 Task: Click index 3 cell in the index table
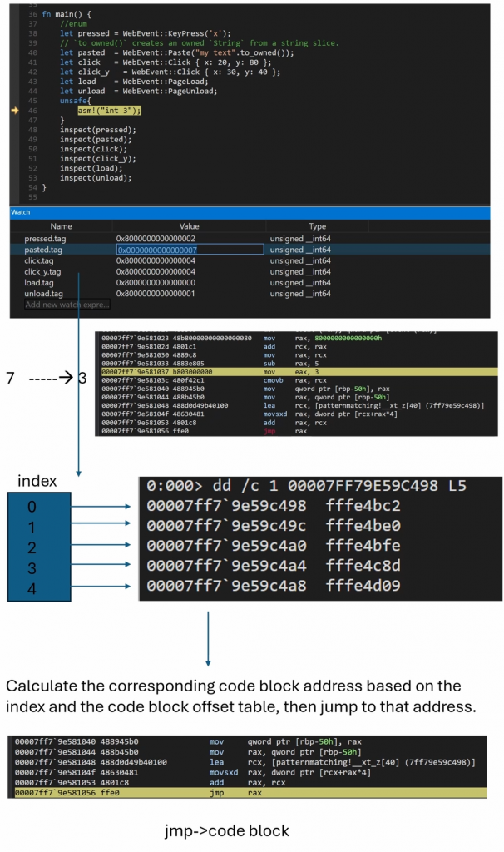(31, 568)
